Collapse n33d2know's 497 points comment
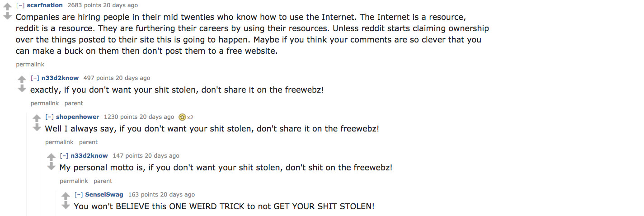Screen dimensions: 644x216 (35, 78)
